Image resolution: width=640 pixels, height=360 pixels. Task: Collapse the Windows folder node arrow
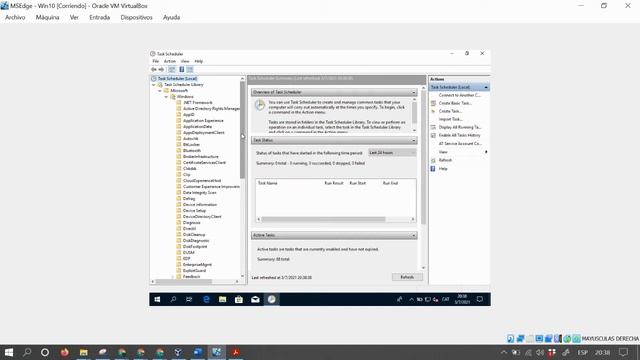click(x=166, y=97)
